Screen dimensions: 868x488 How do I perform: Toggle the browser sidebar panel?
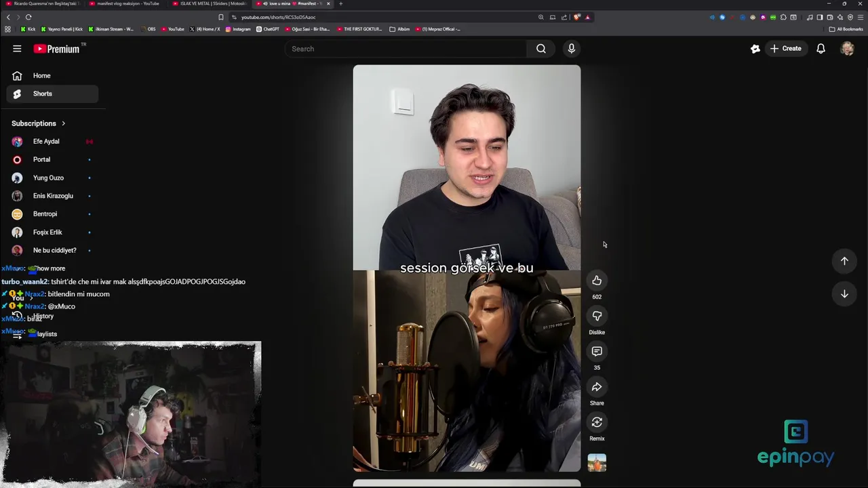tap(819, 17)
